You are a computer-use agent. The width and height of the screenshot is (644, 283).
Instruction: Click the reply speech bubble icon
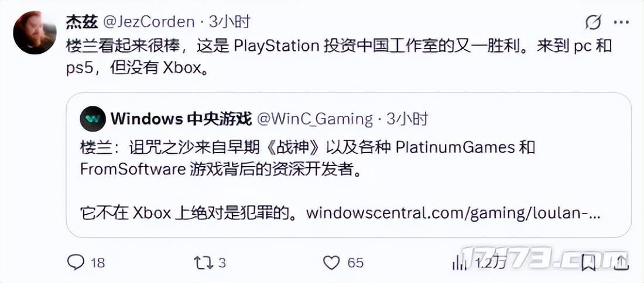pos(76,263)
